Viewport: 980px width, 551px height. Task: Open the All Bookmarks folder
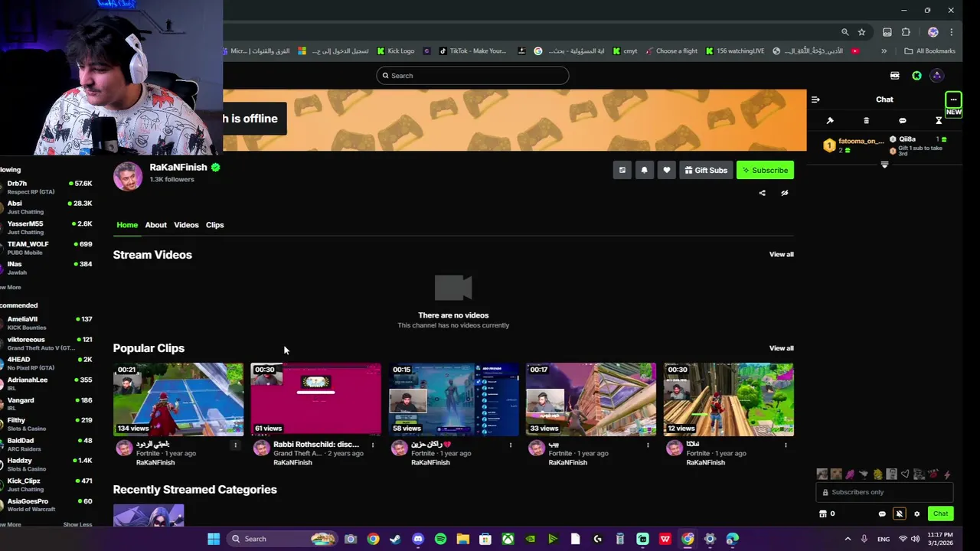tap(930, 51)
